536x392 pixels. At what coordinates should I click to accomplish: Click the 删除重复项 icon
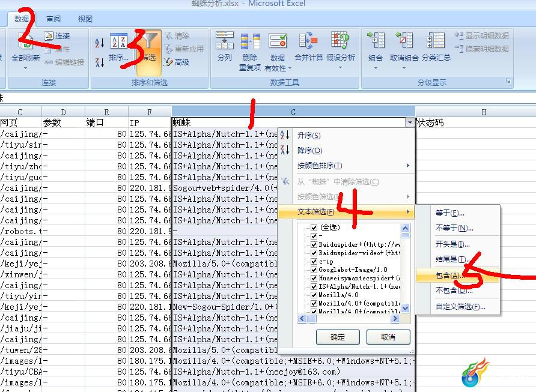click(250, 41)
